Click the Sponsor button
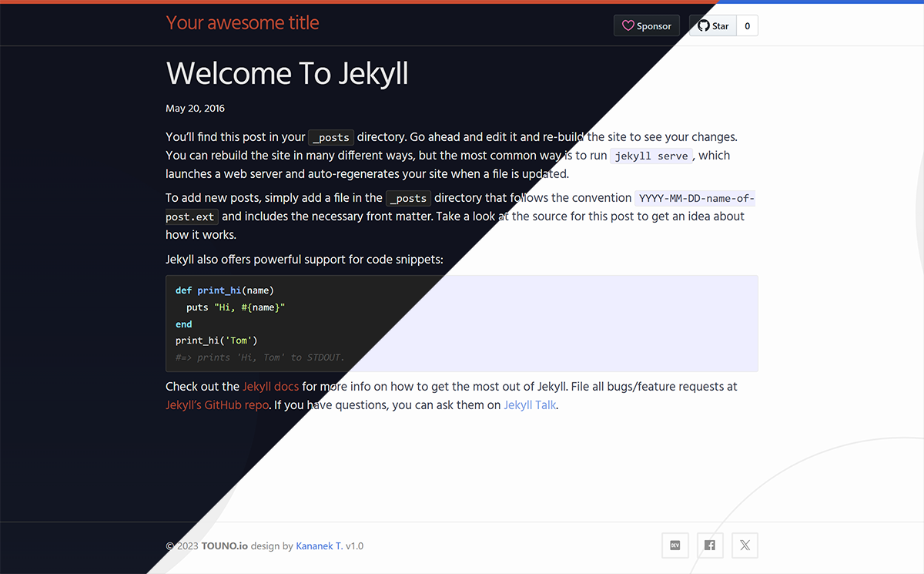This screenshot has height=574, width=924. coord(647,25)
